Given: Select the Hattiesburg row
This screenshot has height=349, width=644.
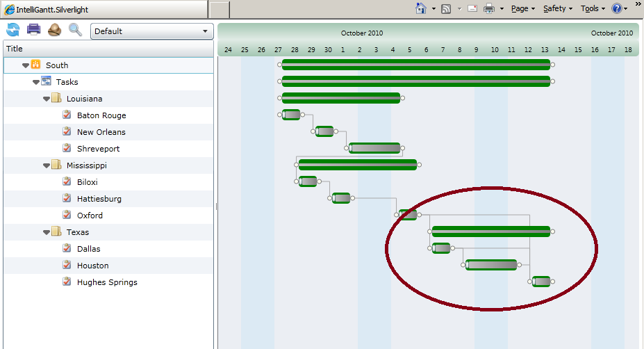Looking at the screenshot, I should [108, 199].
